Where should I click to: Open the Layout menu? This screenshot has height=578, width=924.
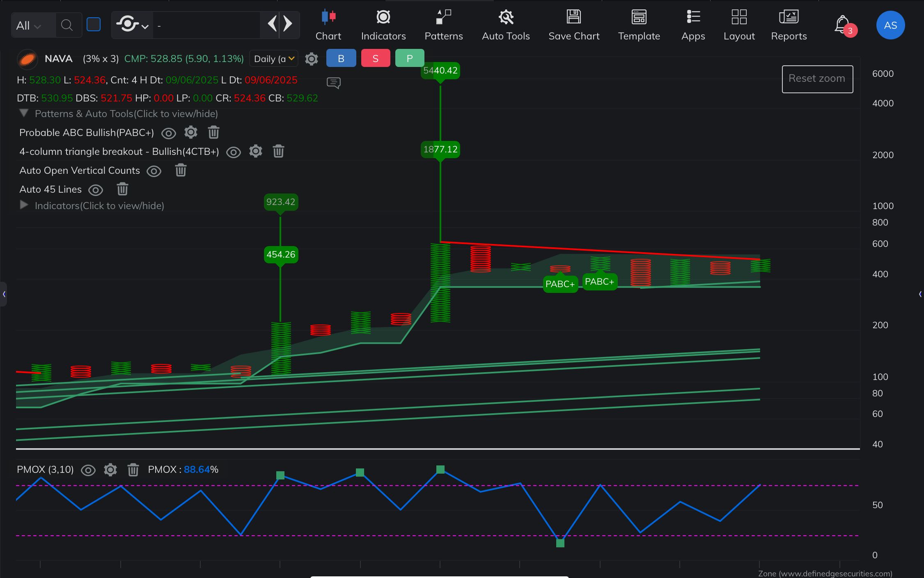click(x=739, y=25)
